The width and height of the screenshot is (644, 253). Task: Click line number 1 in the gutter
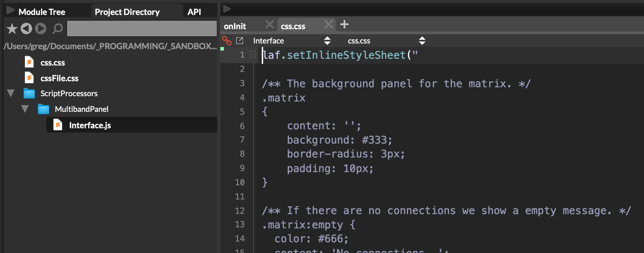click(x=242, y=55)
